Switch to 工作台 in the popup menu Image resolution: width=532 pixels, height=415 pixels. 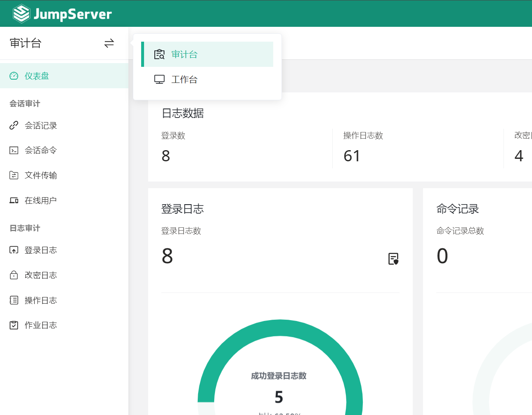(x=184, y=80)
